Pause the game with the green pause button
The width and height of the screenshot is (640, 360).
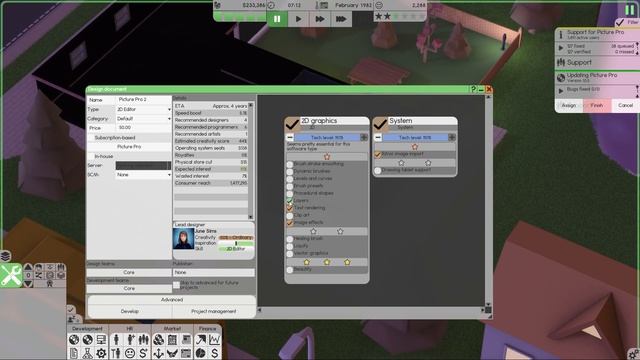[277, 19]
